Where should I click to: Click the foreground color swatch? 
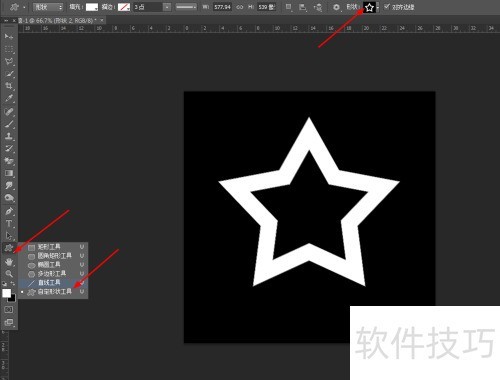click(6, 293)
